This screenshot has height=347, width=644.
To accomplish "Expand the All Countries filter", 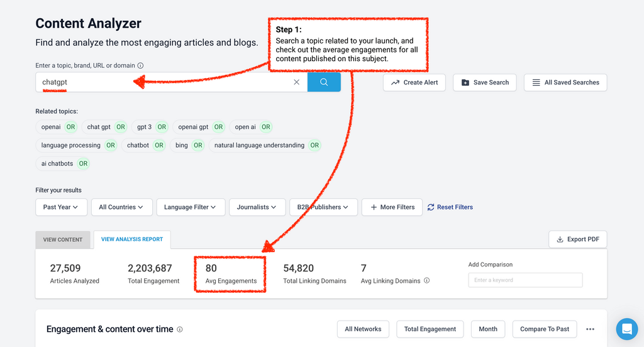I will pyautogui.click(x=121, y=207).
